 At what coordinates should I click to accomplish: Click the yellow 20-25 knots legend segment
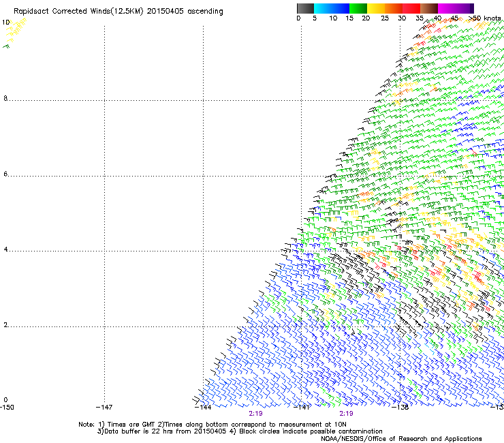376,8
